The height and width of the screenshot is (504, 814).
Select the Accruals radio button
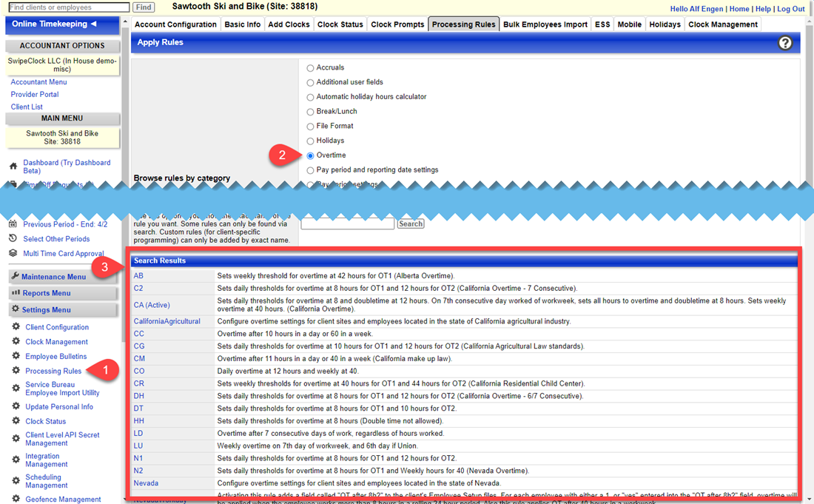point(311,67)
